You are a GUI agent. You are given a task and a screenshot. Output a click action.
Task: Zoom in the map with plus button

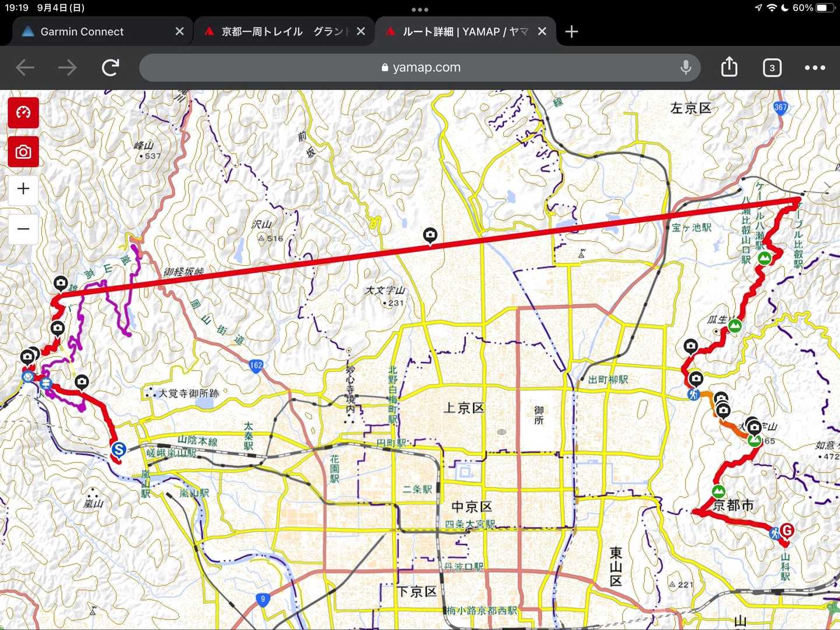click(23, 189)
